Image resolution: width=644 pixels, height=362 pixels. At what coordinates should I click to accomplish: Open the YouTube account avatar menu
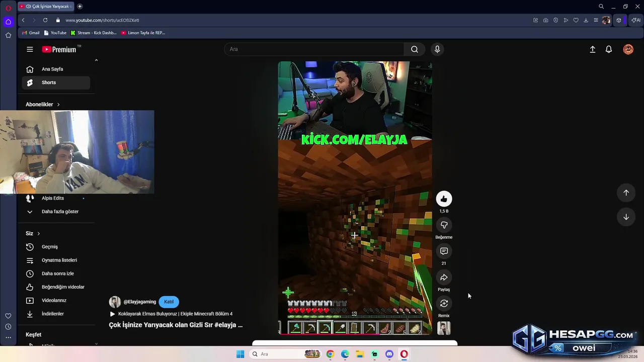point(628,49)
